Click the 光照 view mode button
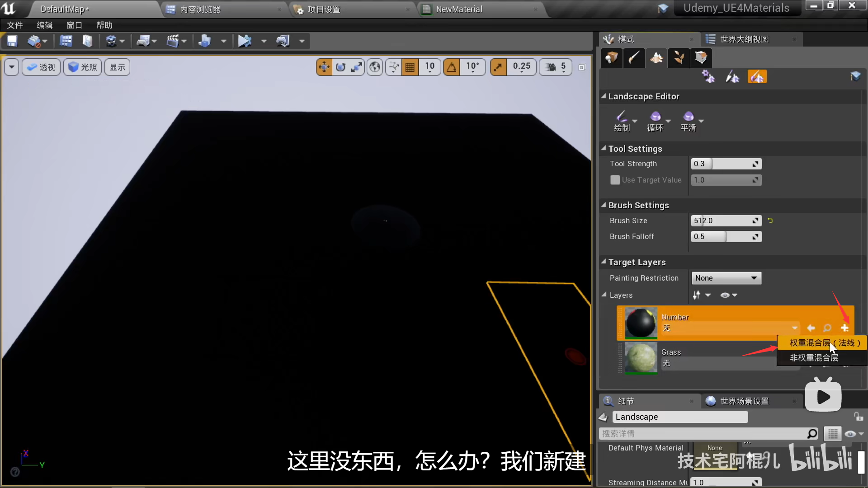Image resolution: width=868 pixels, height=488 pixels. [x=83, y=67]
